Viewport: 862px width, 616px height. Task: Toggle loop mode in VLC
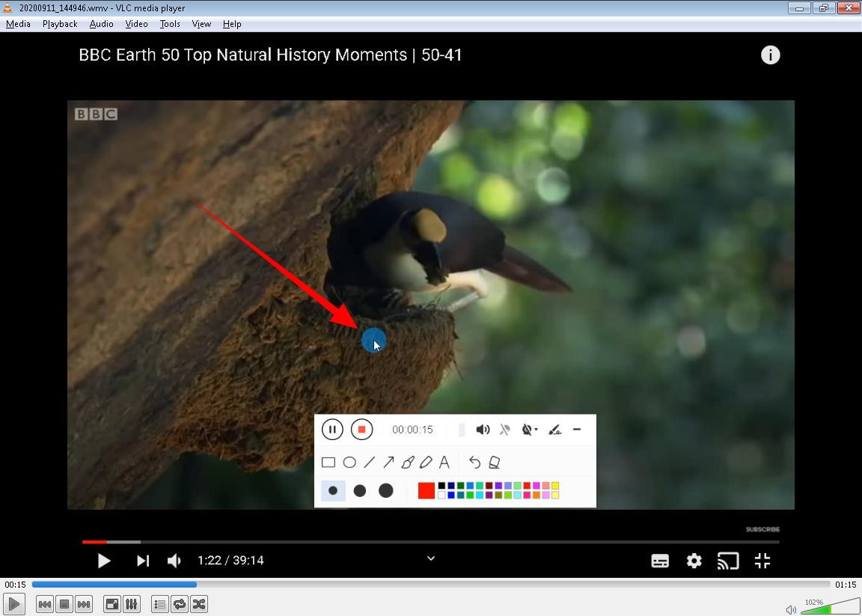[179, 604]
